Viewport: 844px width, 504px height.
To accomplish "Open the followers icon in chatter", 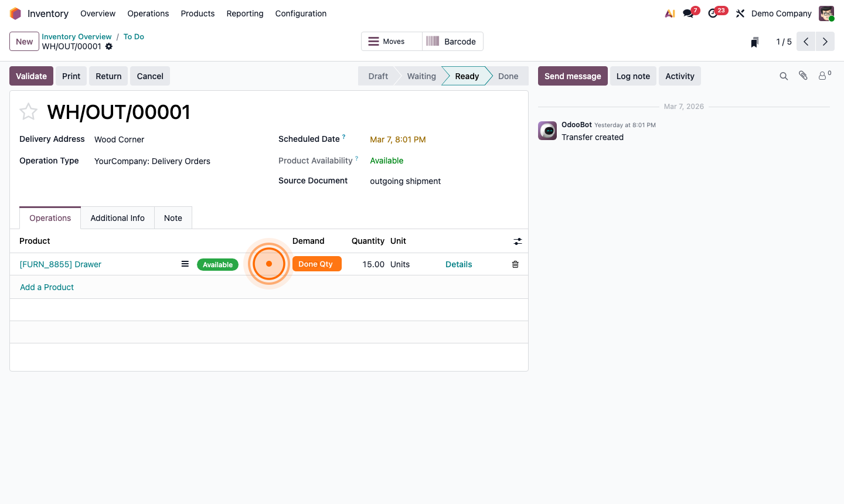I will point(823,76).
